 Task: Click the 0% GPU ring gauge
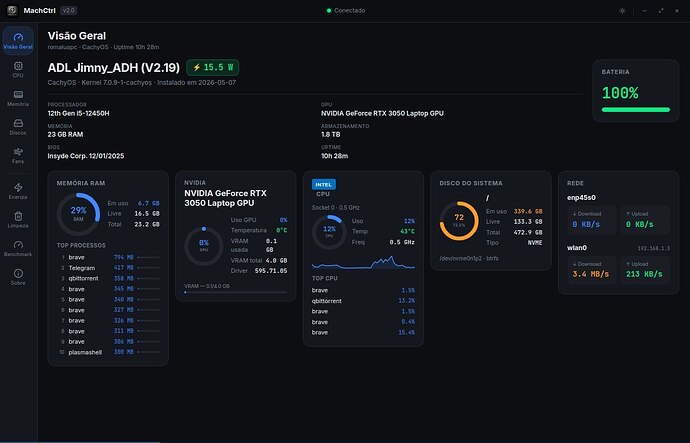204,246
